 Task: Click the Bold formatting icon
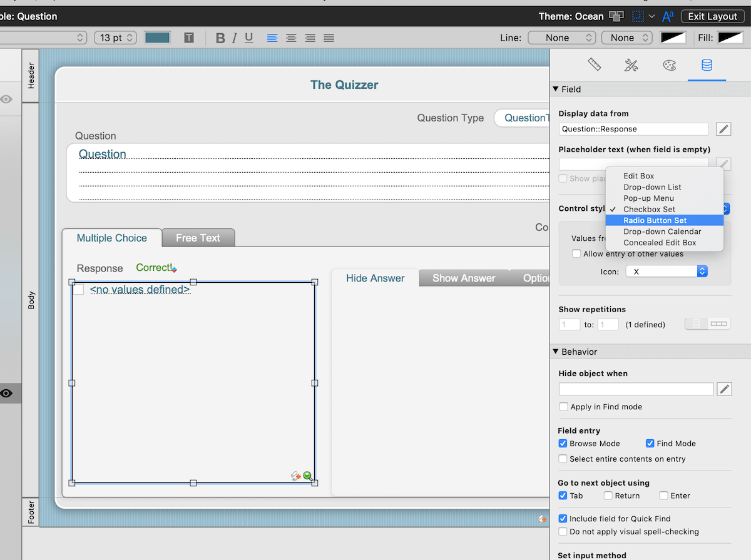click(220, 38)
